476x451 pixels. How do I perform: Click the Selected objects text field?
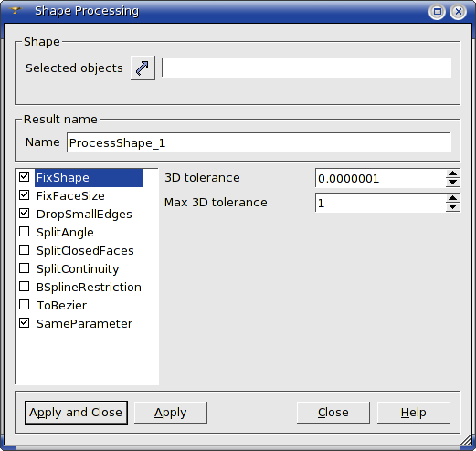(x=306, y=68)
